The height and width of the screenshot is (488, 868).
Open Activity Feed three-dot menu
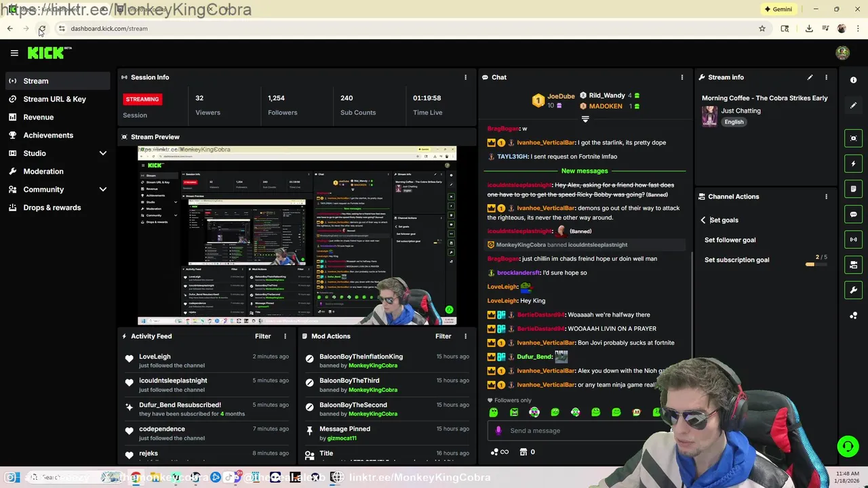[285, 336]
